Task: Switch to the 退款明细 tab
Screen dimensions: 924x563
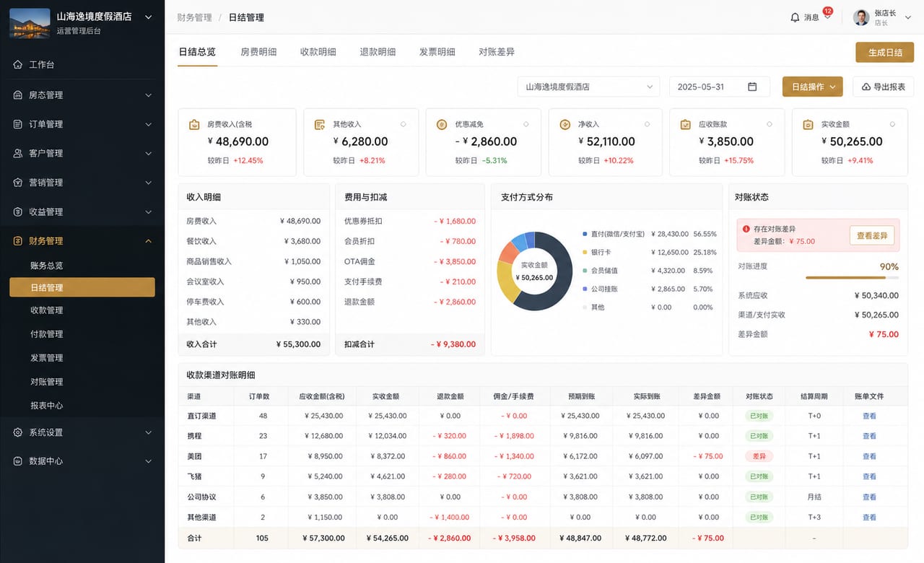Action: (378, 52)
